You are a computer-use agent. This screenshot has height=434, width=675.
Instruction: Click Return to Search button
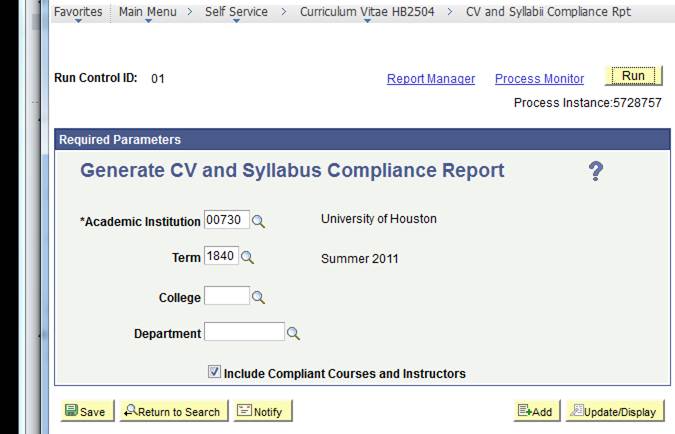point(172,411)
